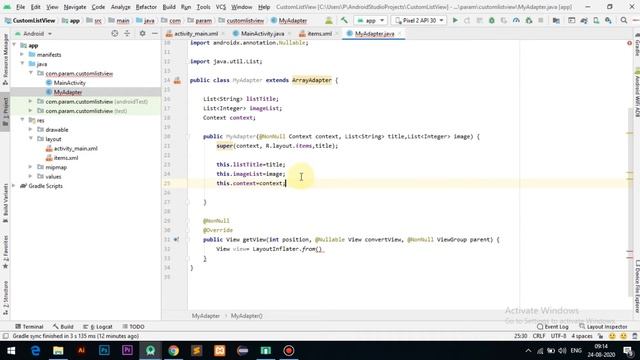The image size is (640, 360).
Task: Open the Device File Explorer side tab
Action: point(636,287)
